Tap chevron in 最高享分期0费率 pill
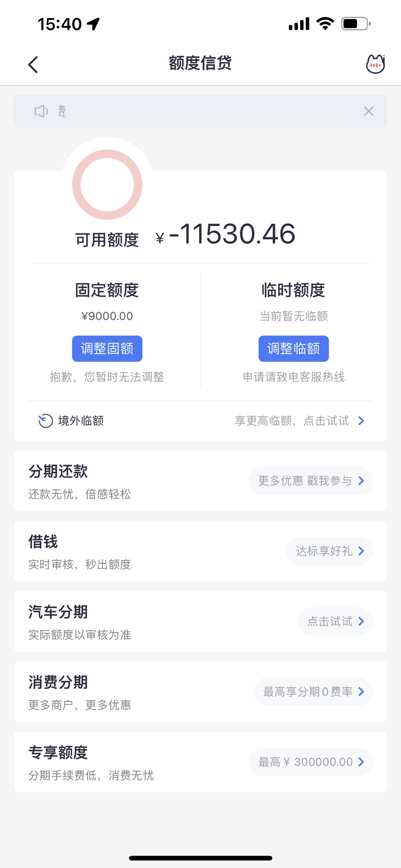This screenshot has height=868, width=401. 361,692
